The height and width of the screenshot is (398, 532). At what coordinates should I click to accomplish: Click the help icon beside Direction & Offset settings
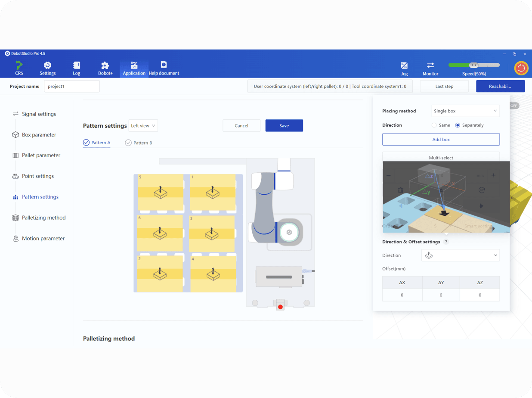pyautogui.click(x=446, y=242)
